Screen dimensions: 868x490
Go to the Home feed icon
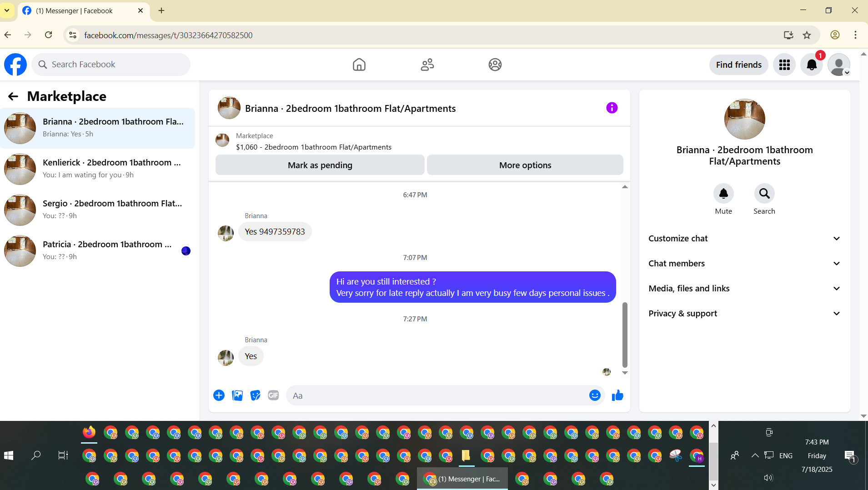click(359, 65)
